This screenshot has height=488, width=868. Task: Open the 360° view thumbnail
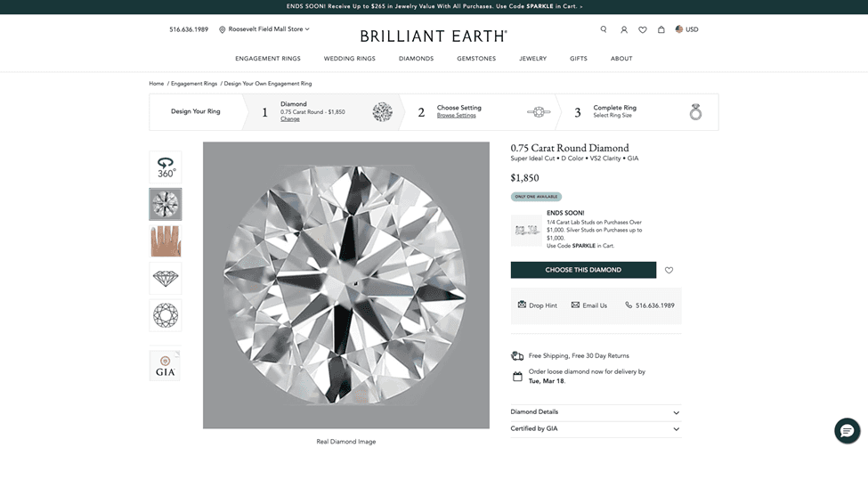pyautogui.click(x=166, y=167)
